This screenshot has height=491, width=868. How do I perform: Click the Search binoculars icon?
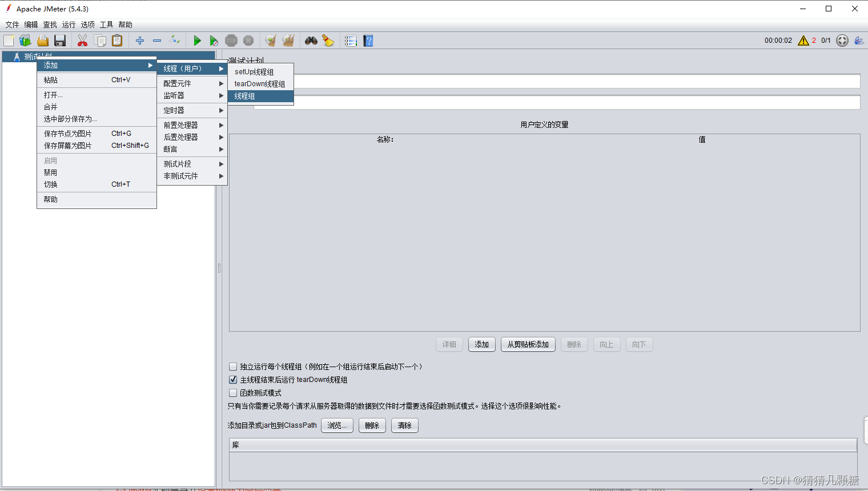(x=311, y=41)
